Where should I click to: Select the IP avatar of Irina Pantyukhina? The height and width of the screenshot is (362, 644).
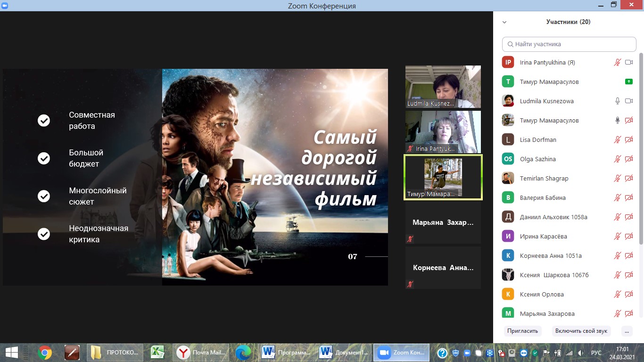point(508,62)
